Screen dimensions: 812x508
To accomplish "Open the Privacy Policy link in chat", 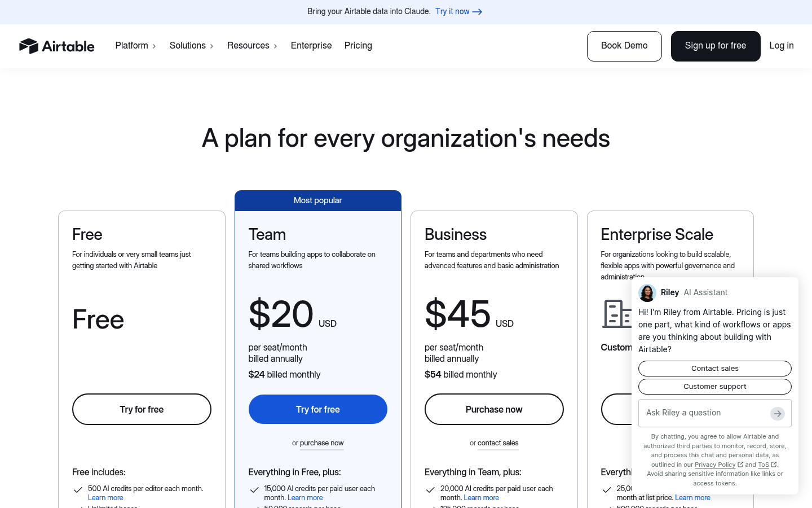I will 715,465.
